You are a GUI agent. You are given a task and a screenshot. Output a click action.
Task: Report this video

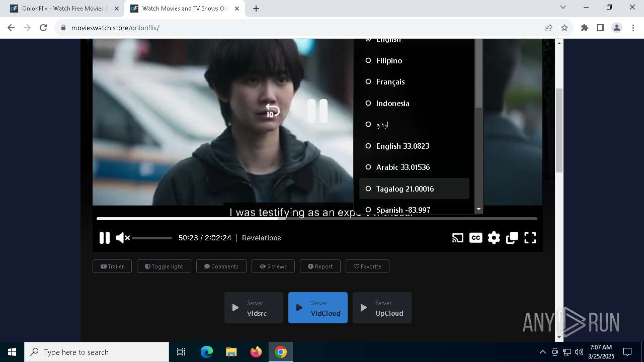click(320, 266)
